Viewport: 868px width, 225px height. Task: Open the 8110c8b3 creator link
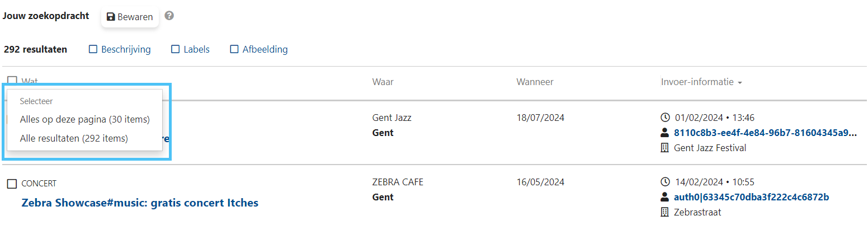point(765,133)
